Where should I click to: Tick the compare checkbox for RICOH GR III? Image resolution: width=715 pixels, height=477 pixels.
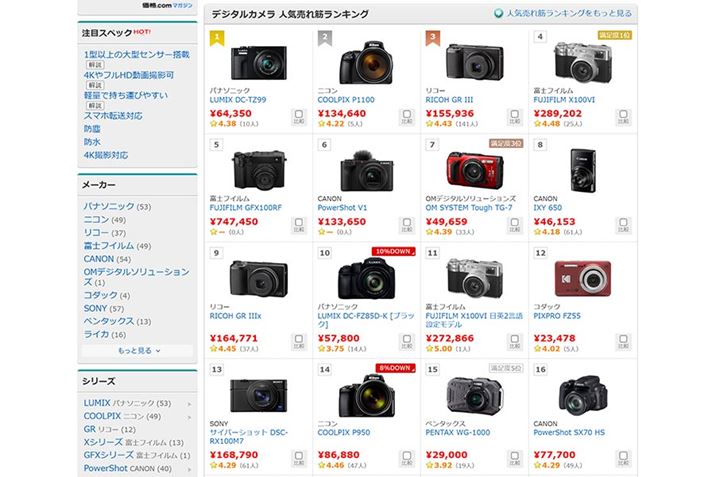(515, 117)
